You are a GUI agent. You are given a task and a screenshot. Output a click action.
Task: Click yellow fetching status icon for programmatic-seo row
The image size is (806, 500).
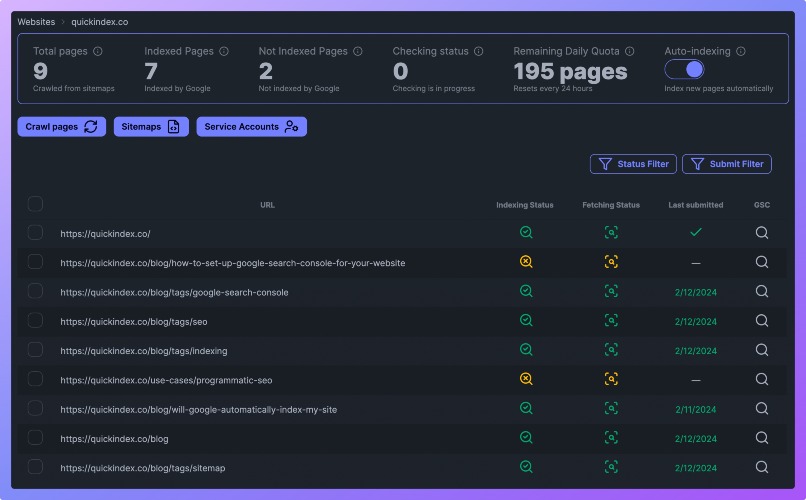[611, 379]
